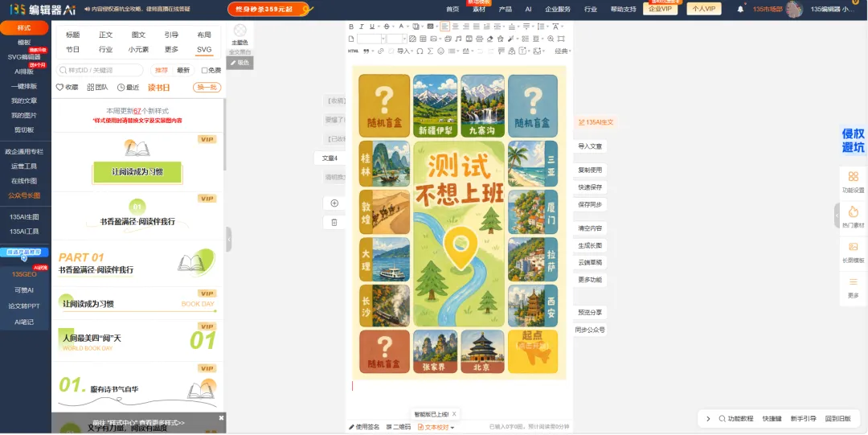
Task: Click the 个人VIP button
Action: 704,9
